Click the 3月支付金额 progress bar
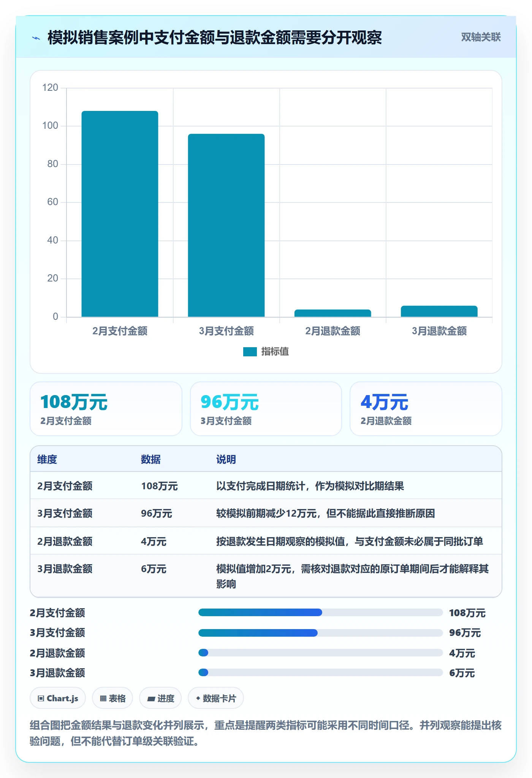The width and height of the screenshot is (532, 778). pos(320,633)
